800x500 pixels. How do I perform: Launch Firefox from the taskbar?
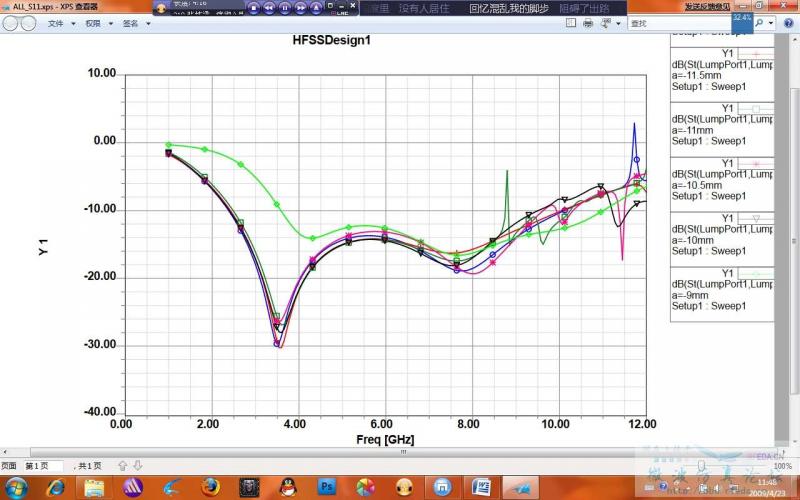pos(210,488)
